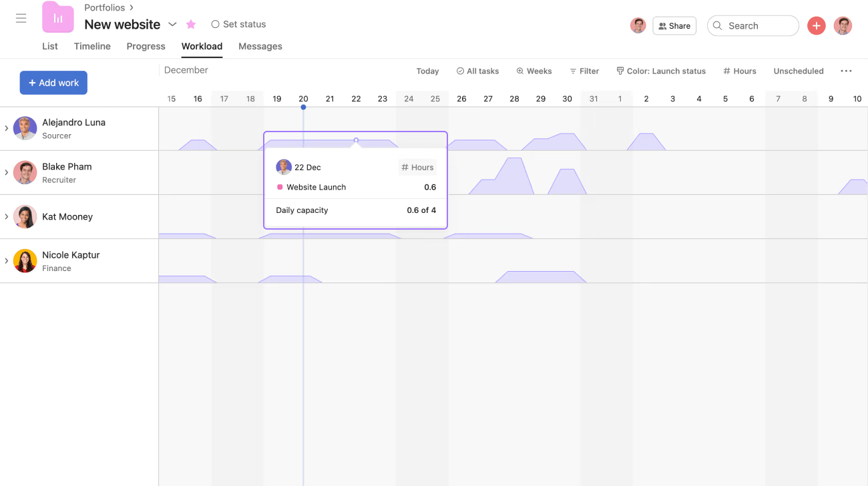868x486 pixels.
Task: Open the Weeks zoom setting
Action: tap(533, 71)
